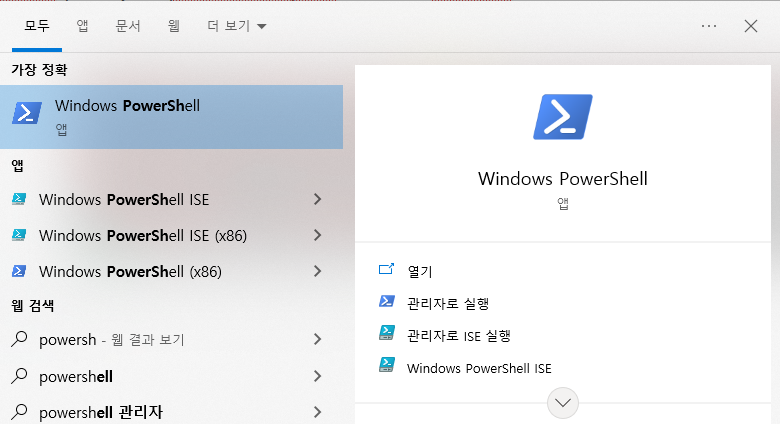The height and width of the screenshot is (424, 780).
Task: Click the icon beside 관리자로 실행
Action: (387, 301)
